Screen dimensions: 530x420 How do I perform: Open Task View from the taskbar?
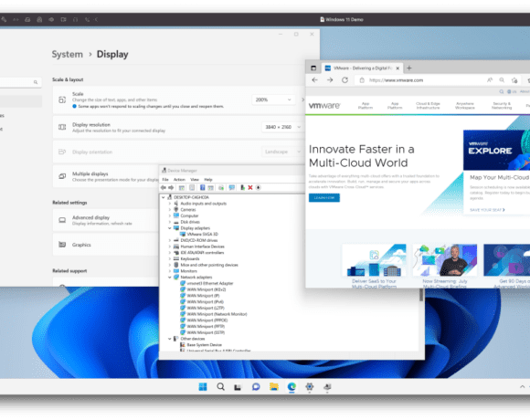[238, 387]
